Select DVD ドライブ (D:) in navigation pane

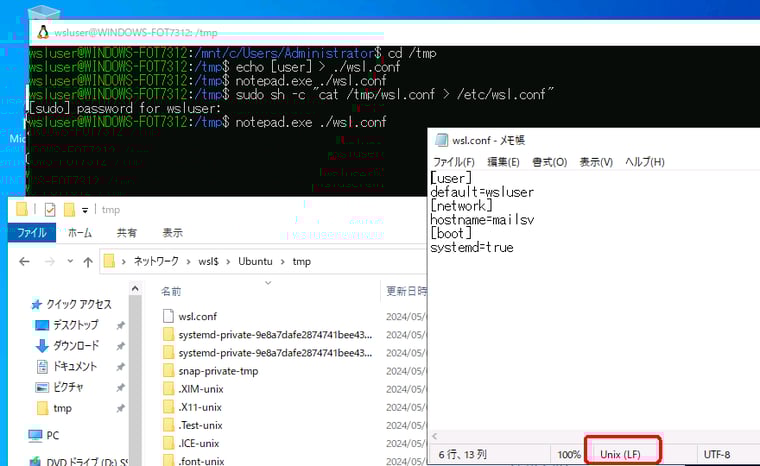pos(87,462)
